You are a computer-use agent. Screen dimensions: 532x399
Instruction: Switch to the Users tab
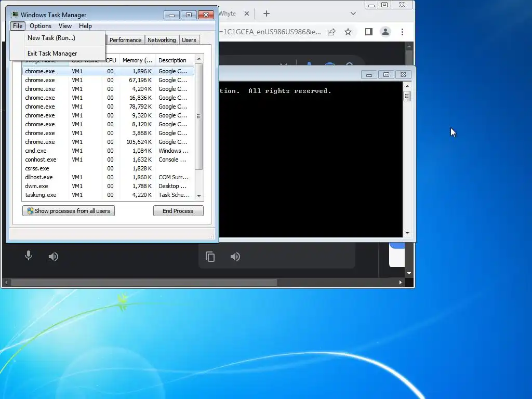(189, 40)
